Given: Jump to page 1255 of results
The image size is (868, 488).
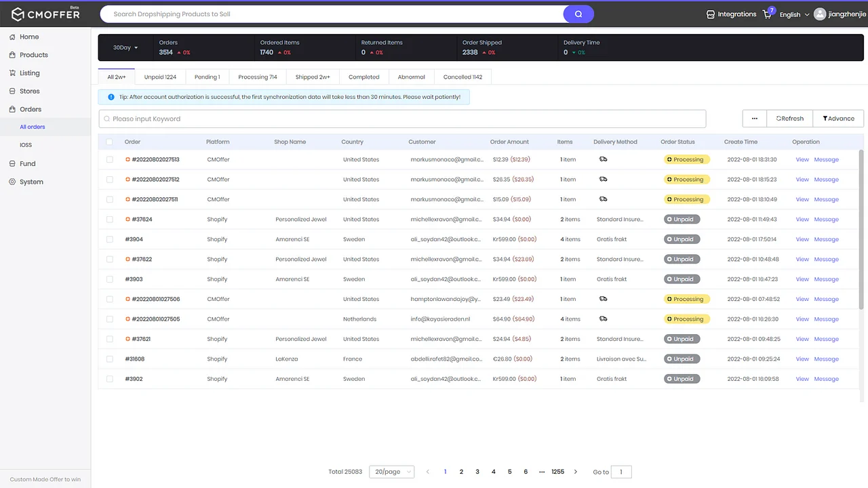Looking at the screenshot, I should (x=557, y=471).
